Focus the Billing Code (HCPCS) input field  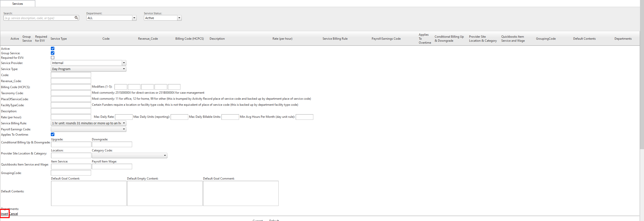(71, 87)
